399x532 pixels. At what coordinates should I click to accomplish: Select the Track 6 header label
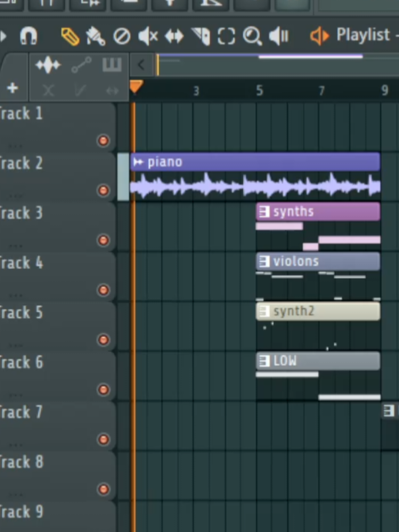(x=21, y=362)
